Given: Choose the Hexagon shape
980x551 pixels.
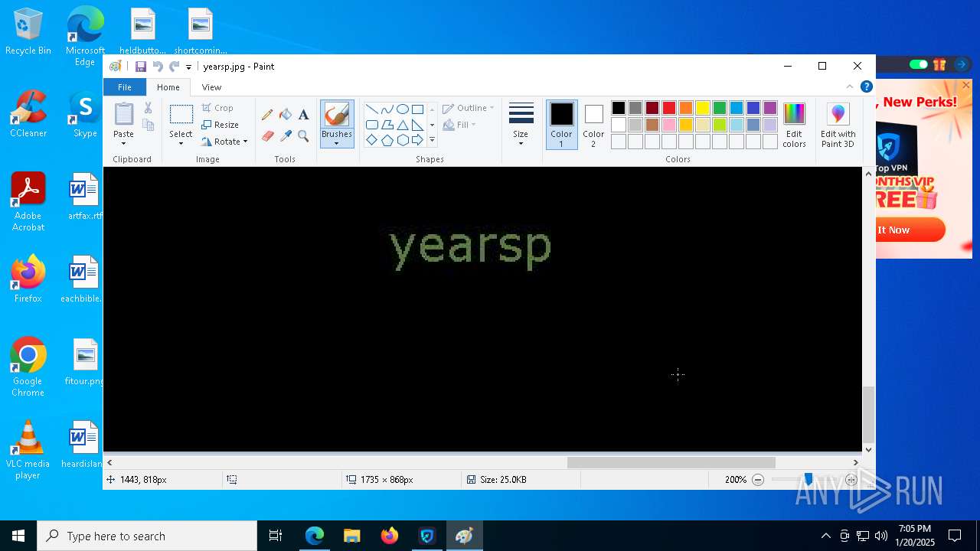Looking at the screenshot, I should (x=402, y=140).
